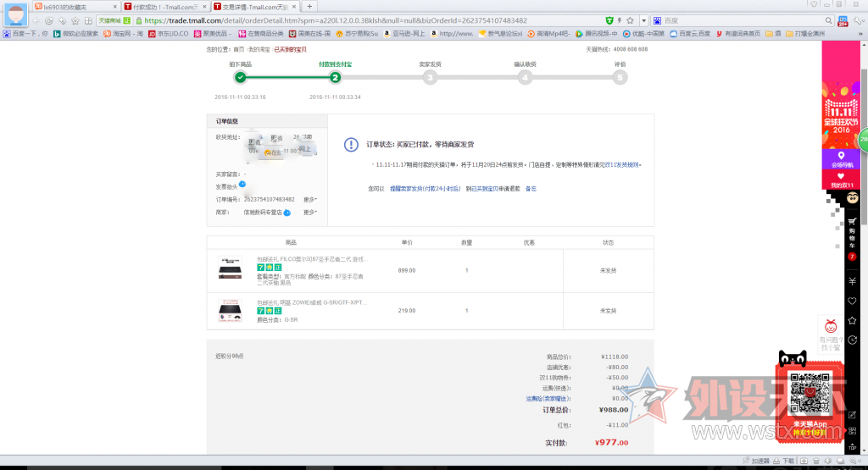Viewport: 868px width, 470px height.
Task: Open the grid start-page icon
Action: point(88,20)
